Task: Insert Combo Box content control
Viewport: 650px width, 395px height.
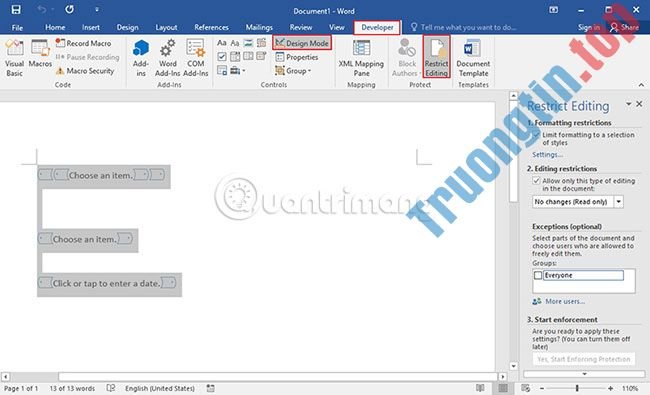Action: (x=235, y=56)
